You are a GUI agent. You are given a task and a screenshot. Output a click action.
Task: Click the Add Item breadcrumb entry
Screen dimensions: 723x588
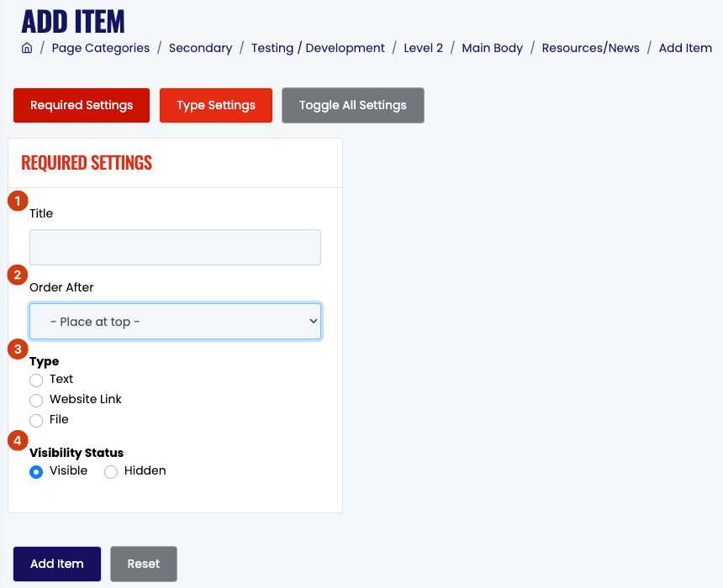[x=685, y=48]
